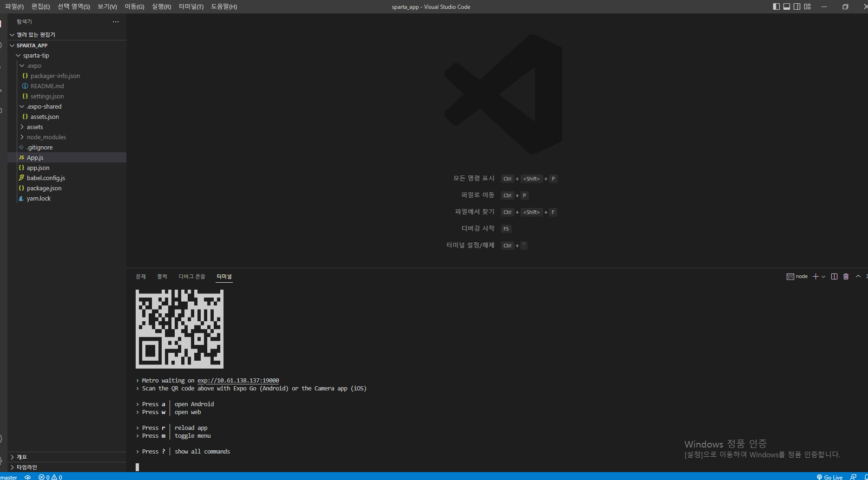Expand the 열려 있는 편집기 section
Screen dimensions: 868x480
click(67, 35)
